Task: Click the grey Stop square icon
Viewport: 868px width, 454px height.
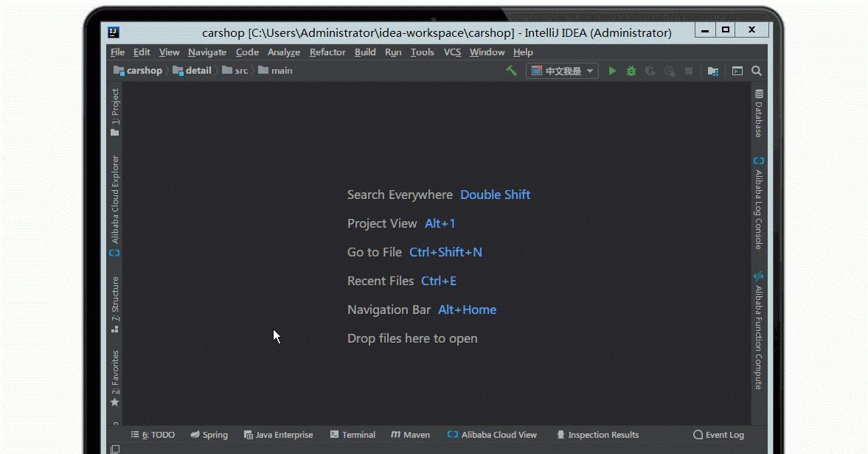Action: click(x=689, y=71)
